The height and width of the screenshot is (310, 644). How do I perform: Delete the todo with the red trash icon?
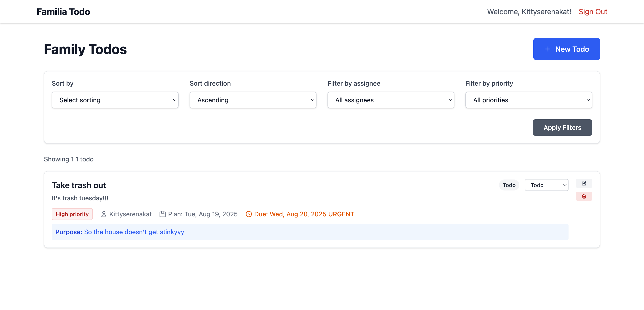584,196
